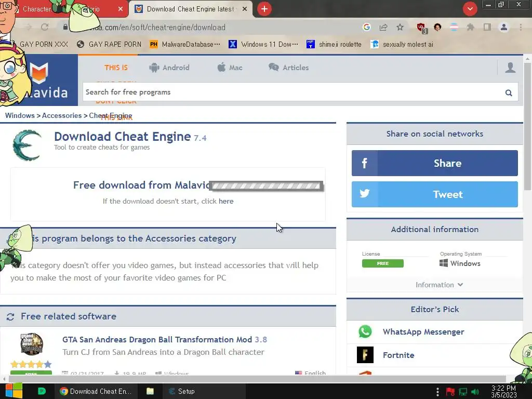Open the taskbar clock showing 3:22 PM
Screen dimensions: 532x399
coord(503,392)
